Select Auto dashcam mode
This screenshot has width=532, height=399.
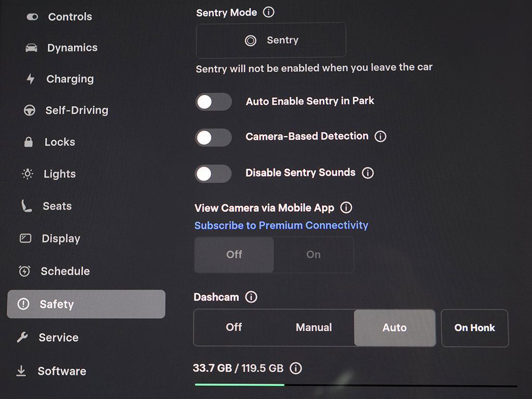point(395,327)
